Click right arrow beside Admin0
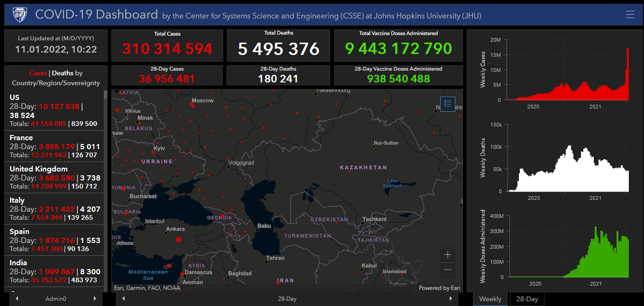This screenshot has width=644, height=306. tap(95, 299)
